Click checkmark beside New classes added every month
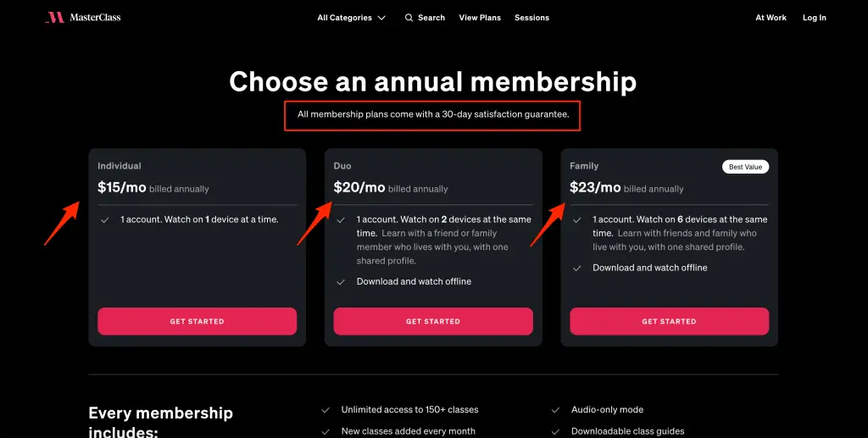Viewport: 868px width, 438px height. click(325, 431)
